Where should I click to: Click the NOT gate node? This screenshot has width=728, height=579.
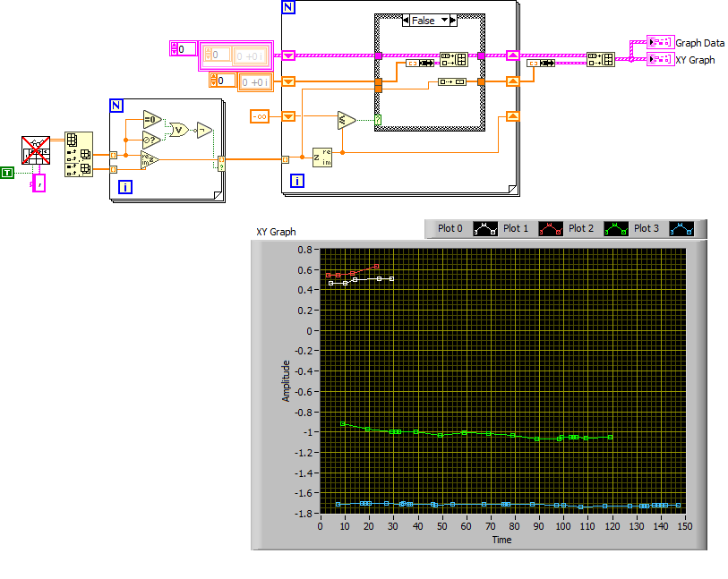coord(204,131)
